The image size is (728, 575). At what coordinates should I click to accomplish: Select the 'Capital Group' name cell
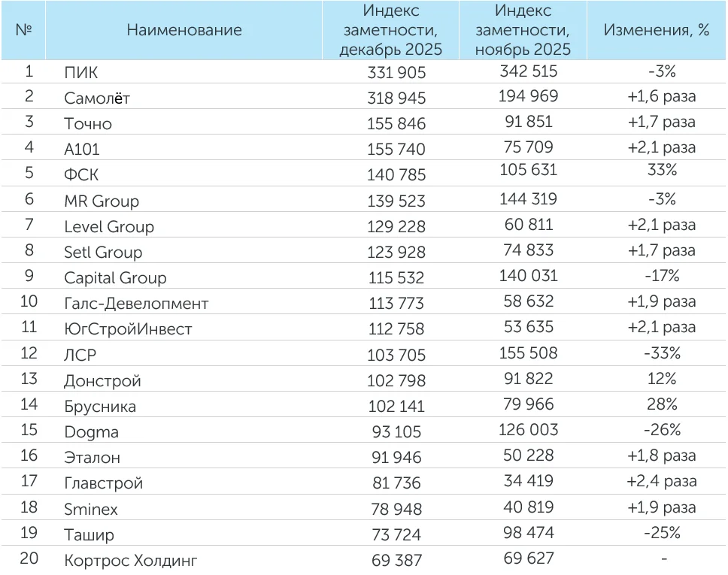tap(115, 278)
